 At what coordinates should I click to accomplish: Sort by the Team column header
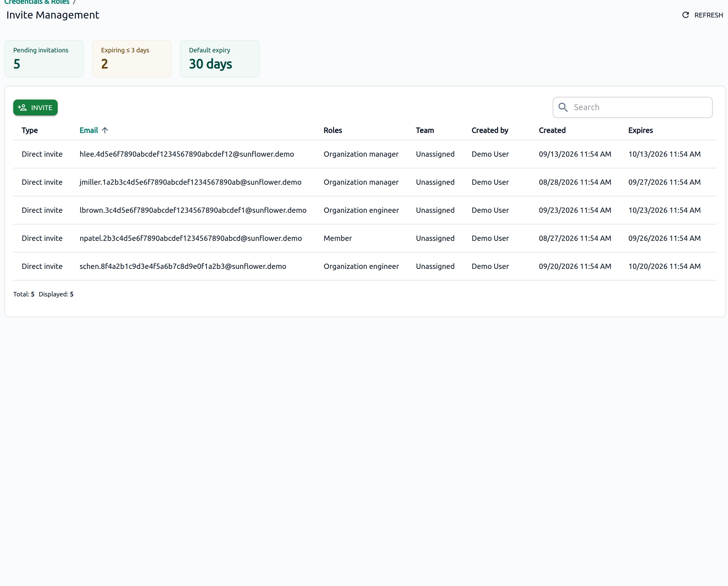tap(425, 130)
